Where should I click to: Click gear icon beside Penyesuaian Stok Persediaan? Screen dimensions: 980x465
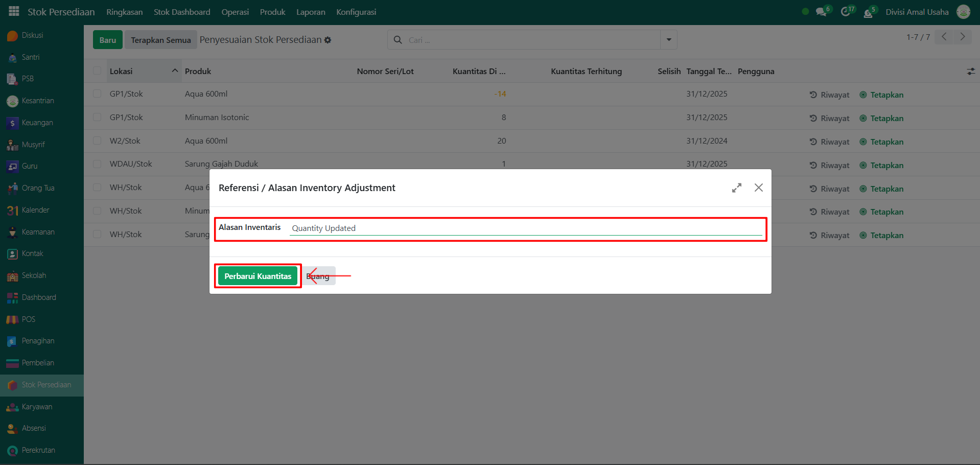coord(328,40)
